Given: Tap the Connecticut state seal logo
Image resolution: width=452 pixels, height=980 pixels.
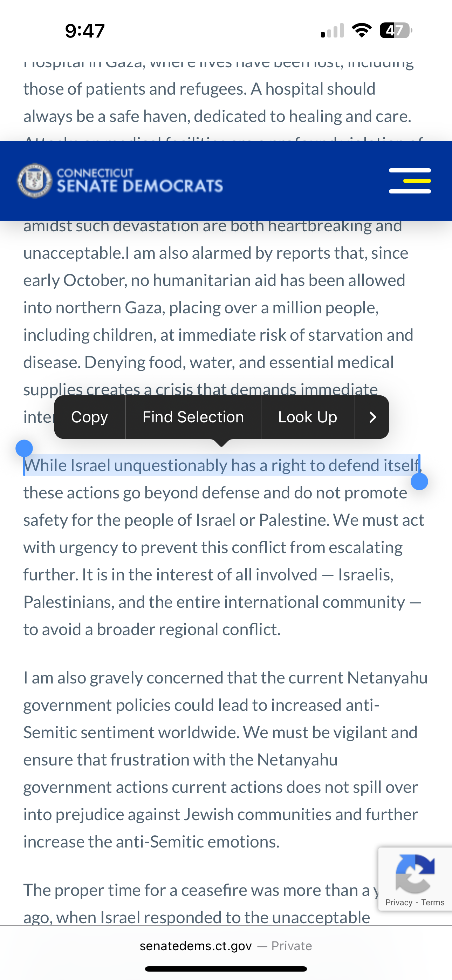Looking at the screenshot, I should [x=35, y=181].
